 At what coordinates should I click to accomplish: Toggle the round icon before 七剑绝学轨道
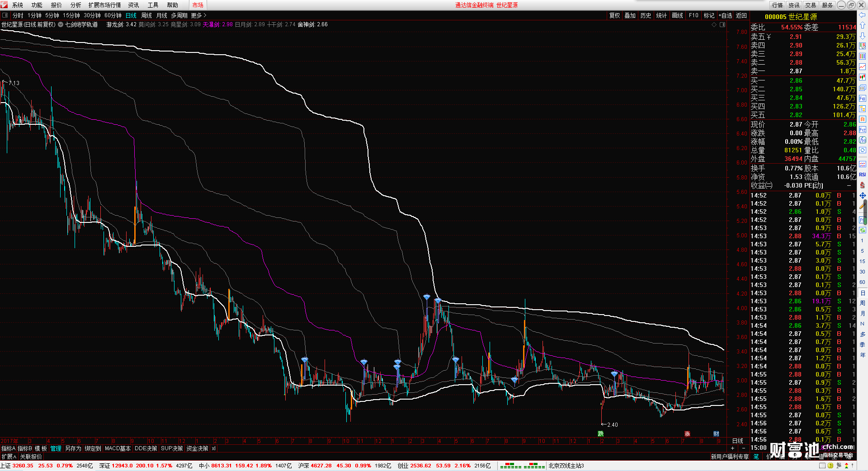pos(61,24)
